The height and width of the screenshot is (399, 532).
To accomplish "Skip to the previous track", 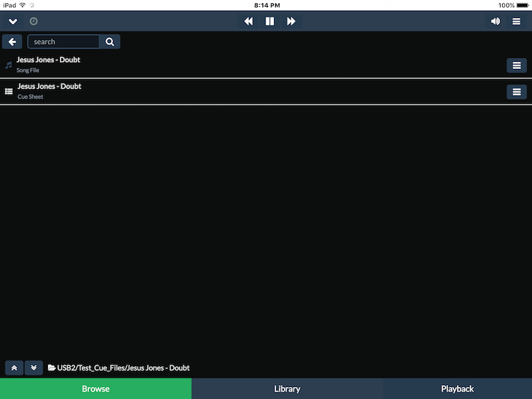I will click(x=248, y=21).
